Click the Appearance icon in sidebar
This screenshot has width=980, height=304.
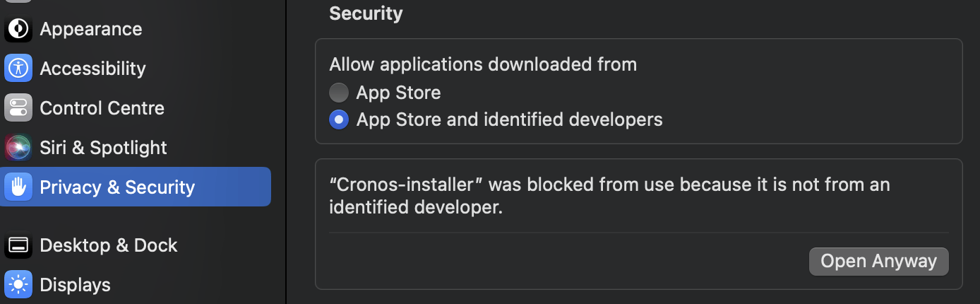(x=18, y=29)
